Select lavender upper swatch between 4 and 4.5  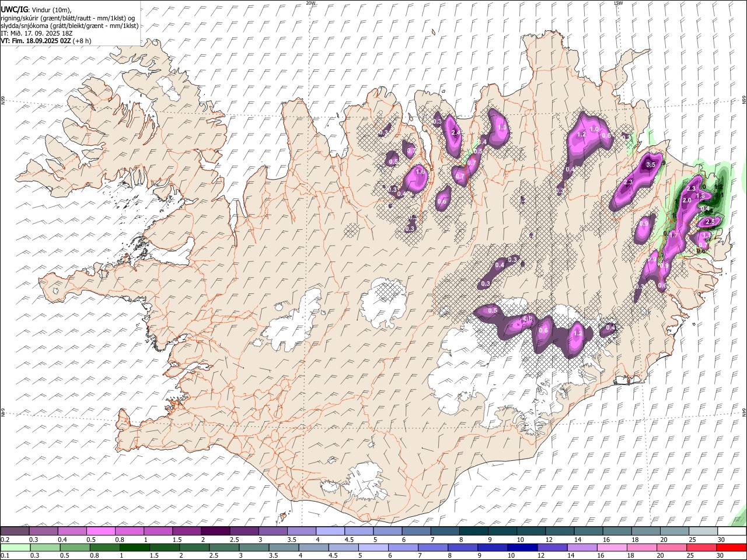(330, 531)
